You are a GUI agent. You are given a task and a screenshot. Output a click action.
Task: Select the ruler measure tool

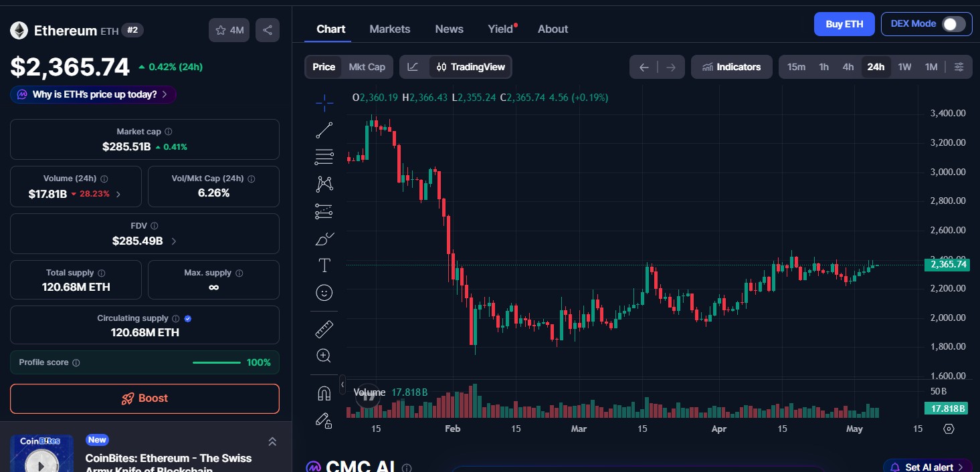[324, 329]
